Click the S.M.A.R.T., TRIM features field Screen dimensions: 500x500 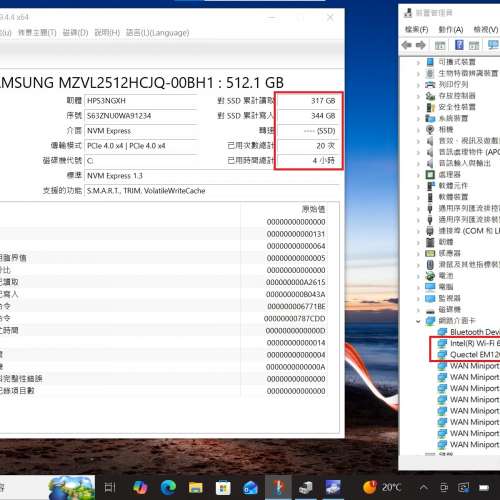212,191
